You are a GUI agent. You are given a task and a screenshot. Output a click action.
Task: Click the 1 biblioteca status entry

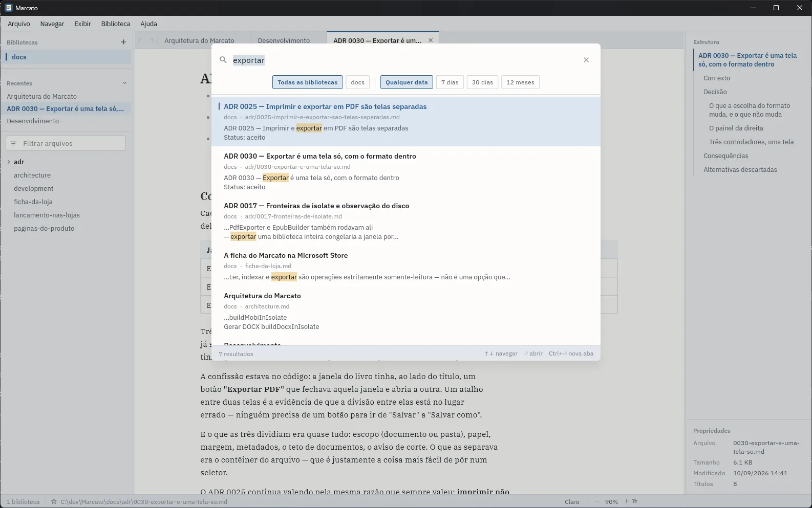tap(23, 502)
